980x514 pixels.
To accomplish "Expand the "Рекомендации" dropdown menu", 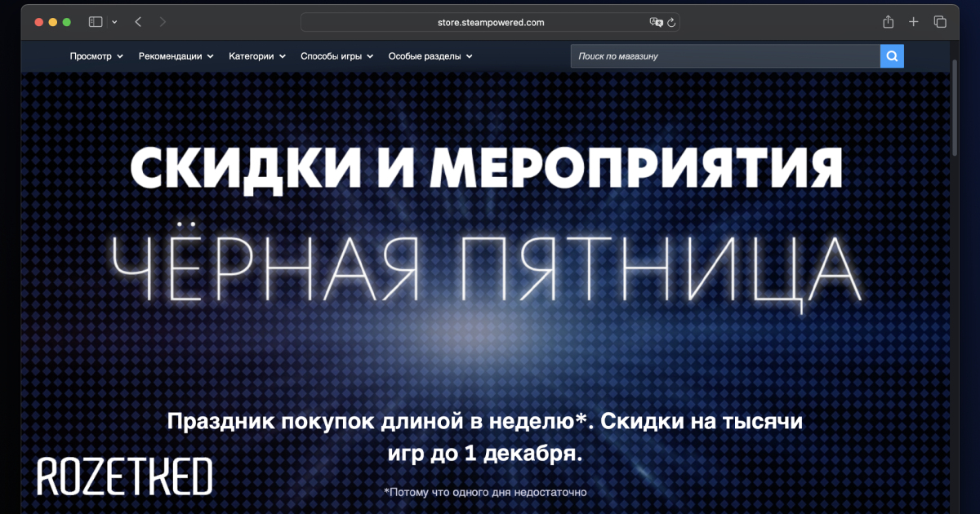I will [x=176, y=56].
